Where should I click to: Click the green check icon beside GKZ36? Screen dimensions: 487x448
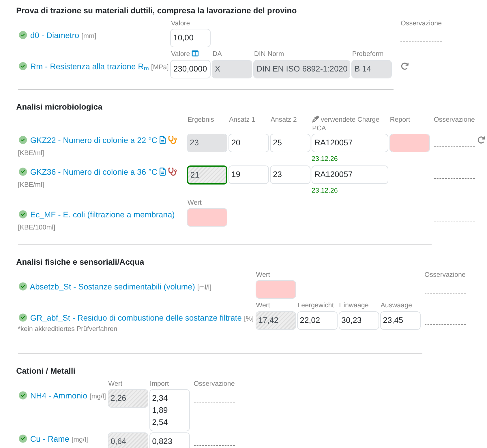[23, 172]
